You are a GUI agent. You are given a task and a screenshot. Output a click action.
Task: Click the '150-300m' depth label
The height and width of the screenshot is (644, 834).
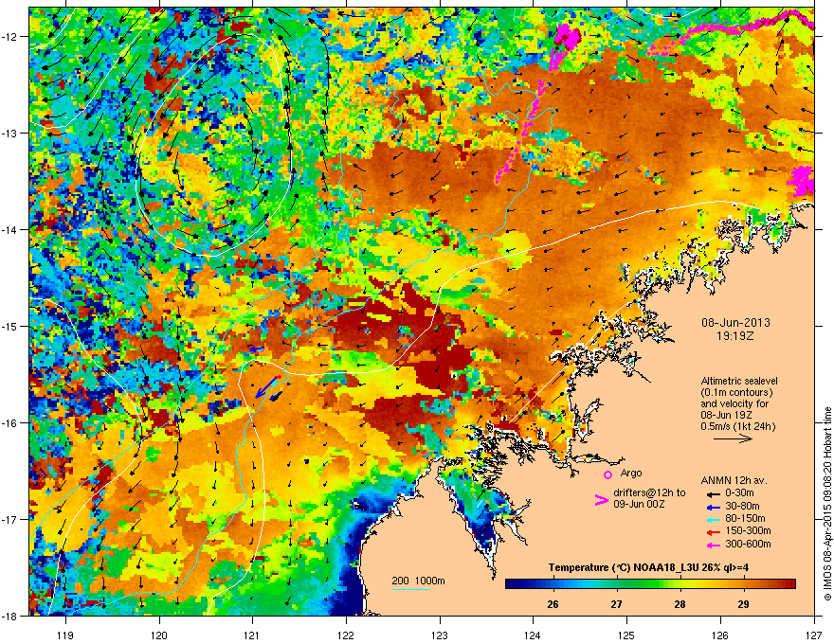[x=748, y=530]
